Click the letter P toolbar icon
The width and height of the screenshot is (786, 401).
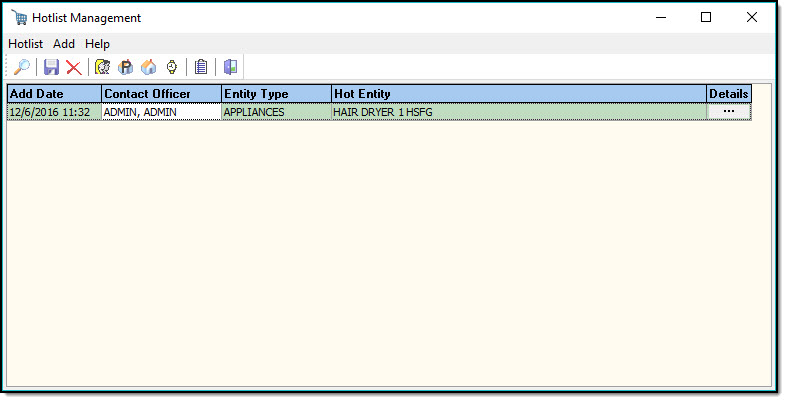coord(126,67)
